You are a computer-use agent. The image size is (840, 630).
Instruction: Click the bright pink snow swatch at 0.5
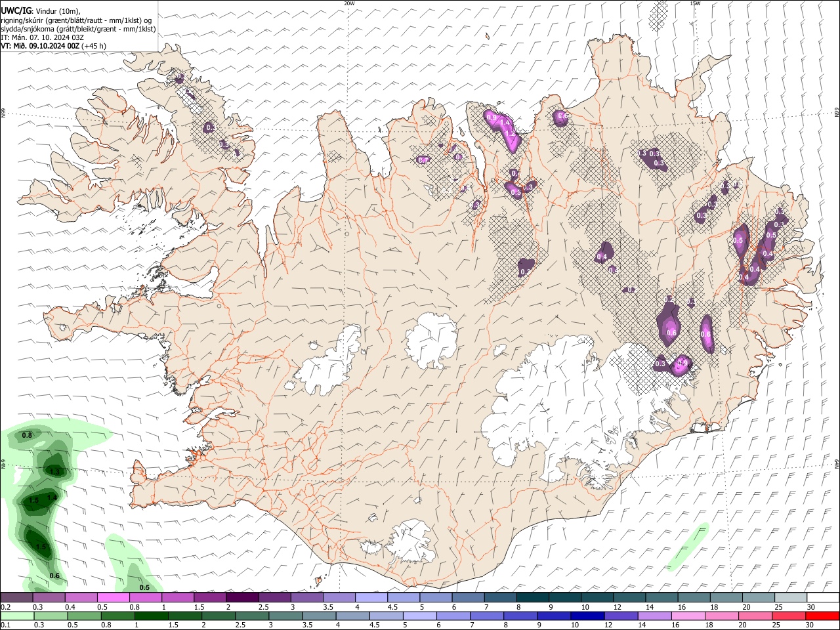click(x=113, y=597)
